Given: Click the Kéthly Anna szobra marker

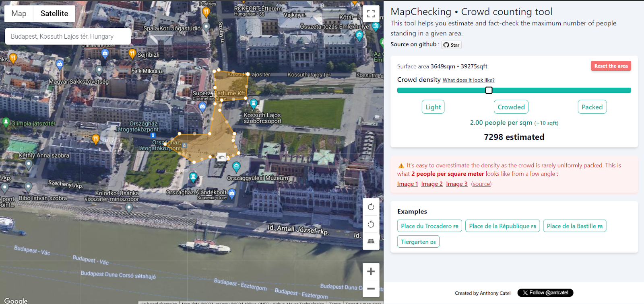Looking at the screenshot, I should [29, 164].
